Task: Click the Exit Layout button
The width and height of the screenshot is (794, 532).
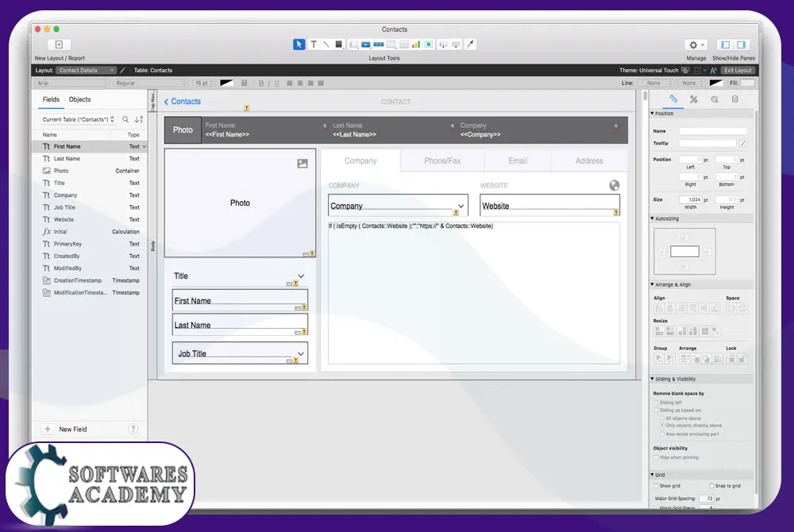Action: coord(738,71)
